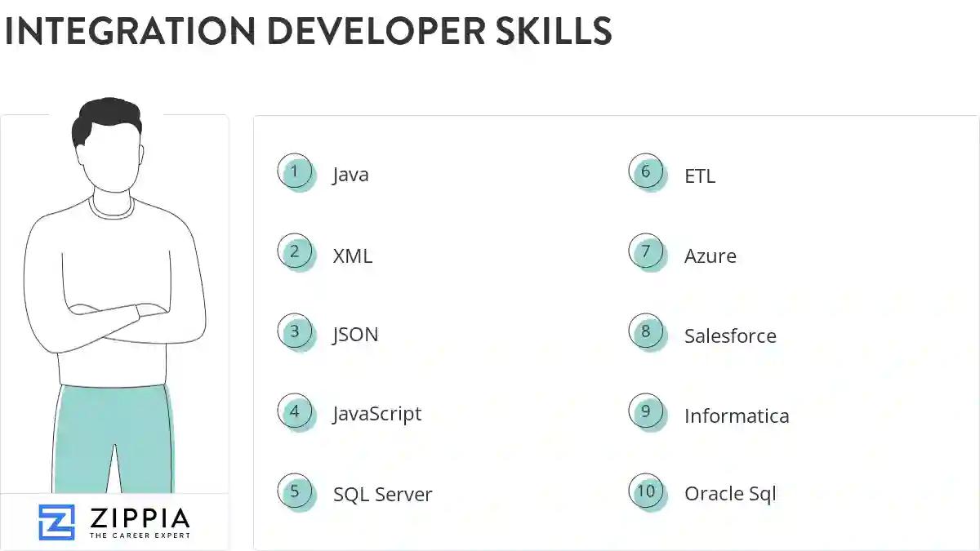Click the ZIPPIA wordmark text
The height and width of the screenshot is (551, 980).
tap(140, 516)
